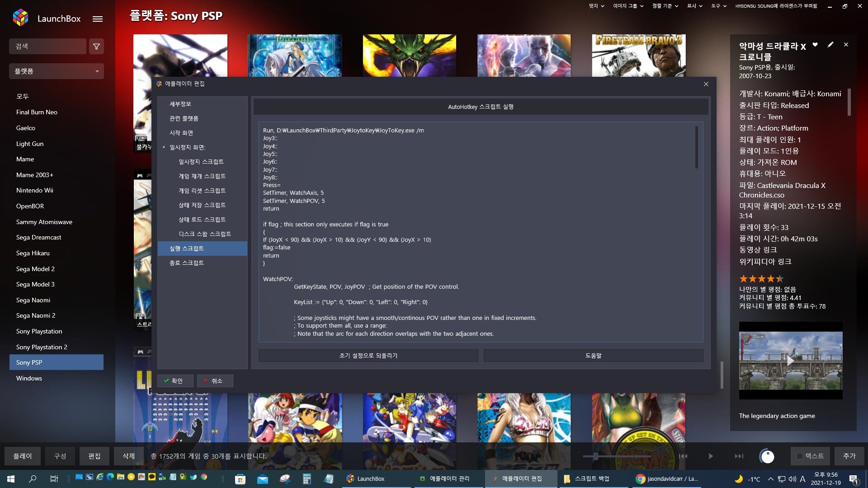Skip to previous track in bottom bar

683,456
